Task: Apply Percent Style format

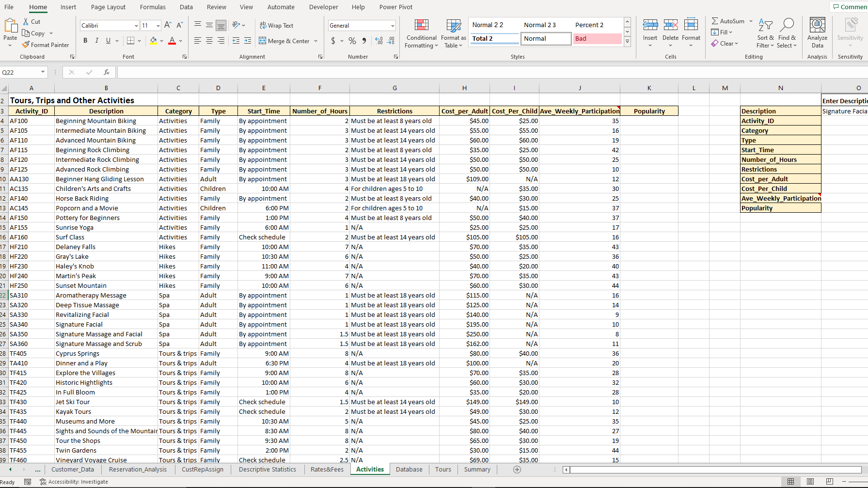Action: [352, 41]
